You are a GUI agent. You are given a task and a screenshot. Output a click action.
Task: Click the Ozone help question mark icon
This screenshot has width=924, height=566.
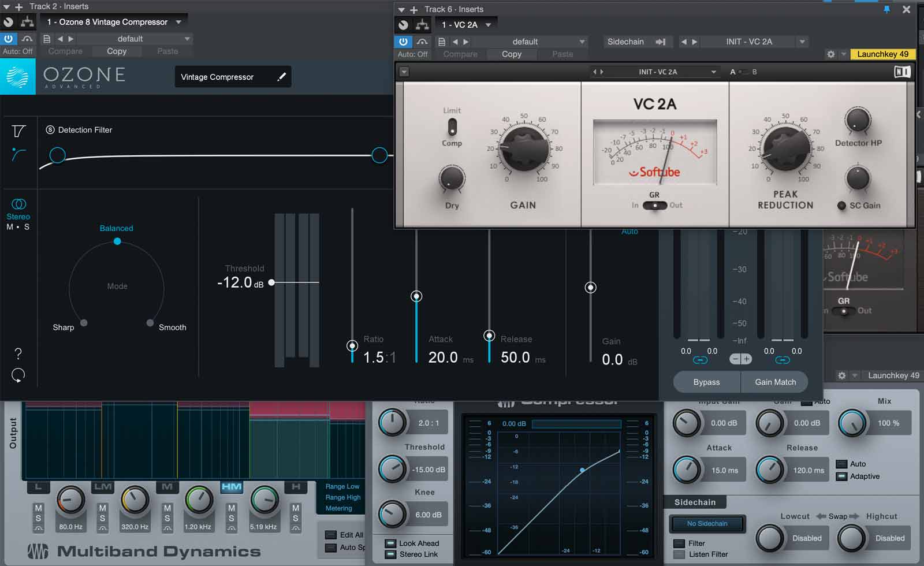tap(18, 353)
